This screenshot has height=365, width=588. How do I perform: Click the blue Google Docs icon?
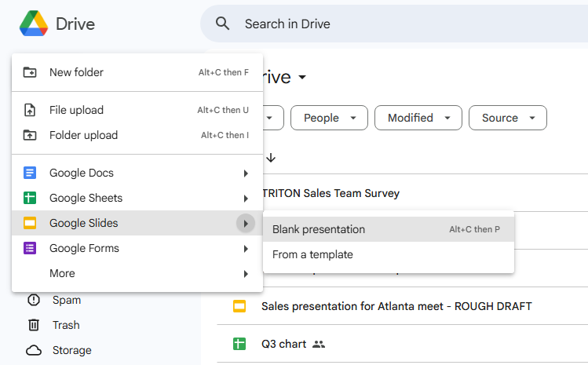[x=30, y=173]
